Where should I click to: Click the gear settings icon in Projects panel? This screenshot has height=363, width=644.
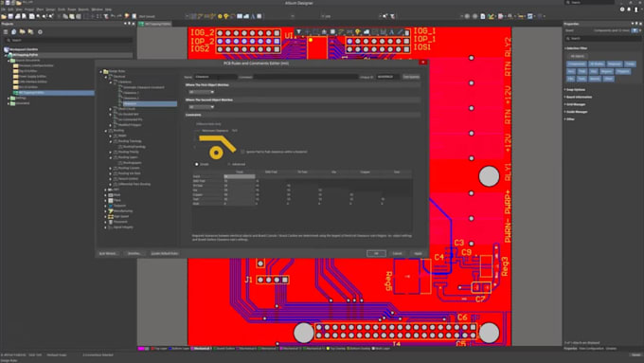40,31
